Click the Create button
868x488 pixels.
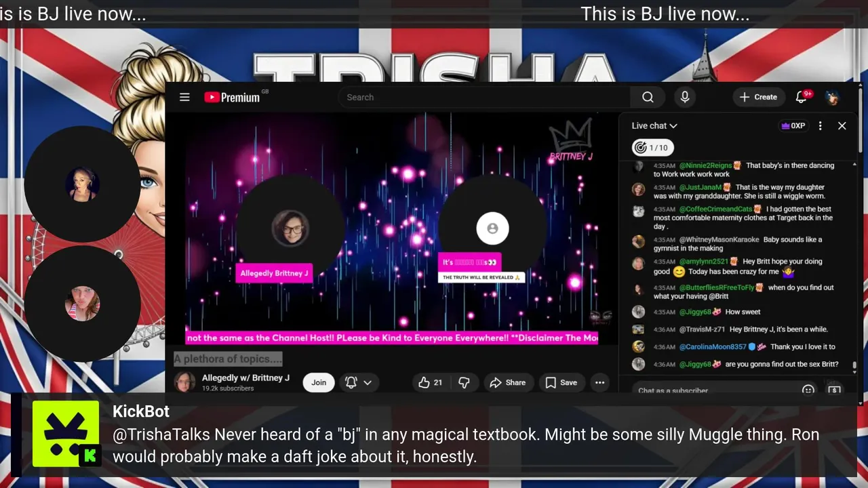tap(759, 97)
